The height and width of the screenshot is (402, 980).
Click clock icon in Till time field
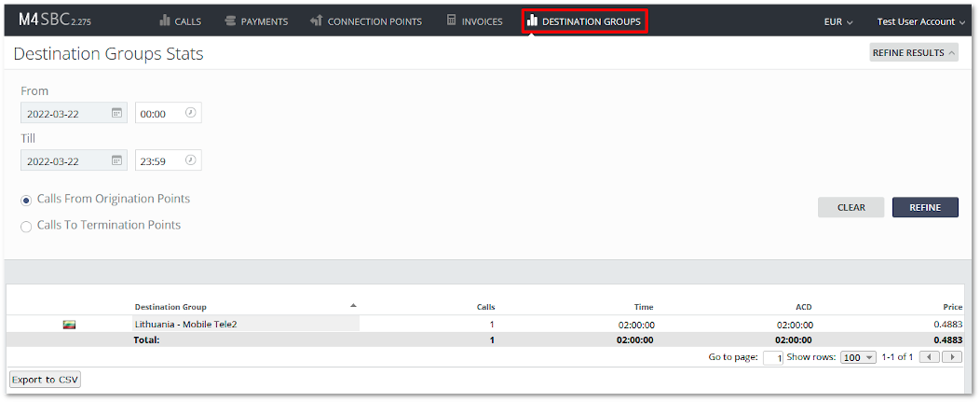[190, 160]
